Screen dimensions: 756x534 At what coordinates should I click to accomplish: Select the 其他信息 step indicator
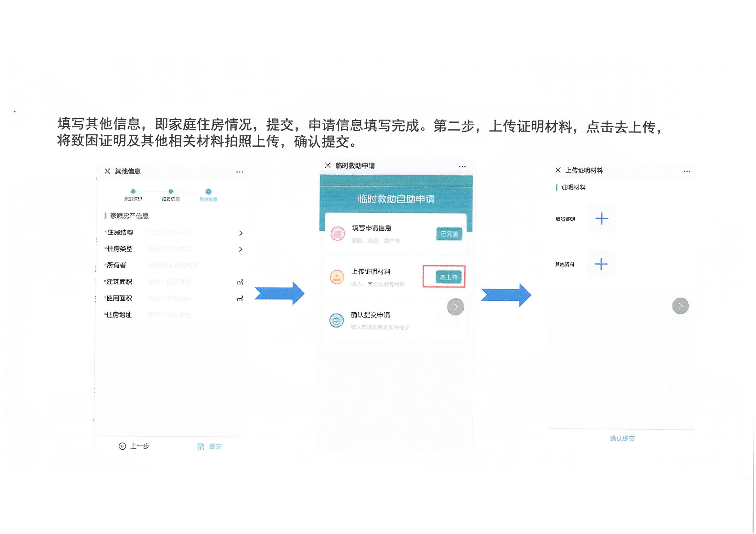click(x=209, y=192)
